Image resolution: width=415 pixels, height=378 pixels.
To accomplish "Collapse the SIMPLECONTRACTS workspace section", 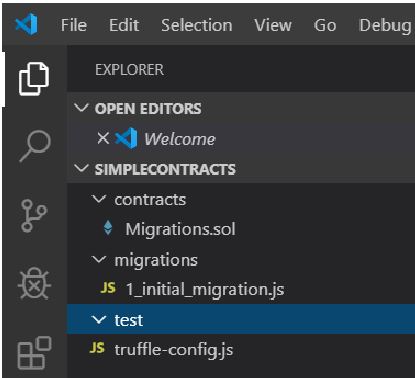I will (81, 168).
